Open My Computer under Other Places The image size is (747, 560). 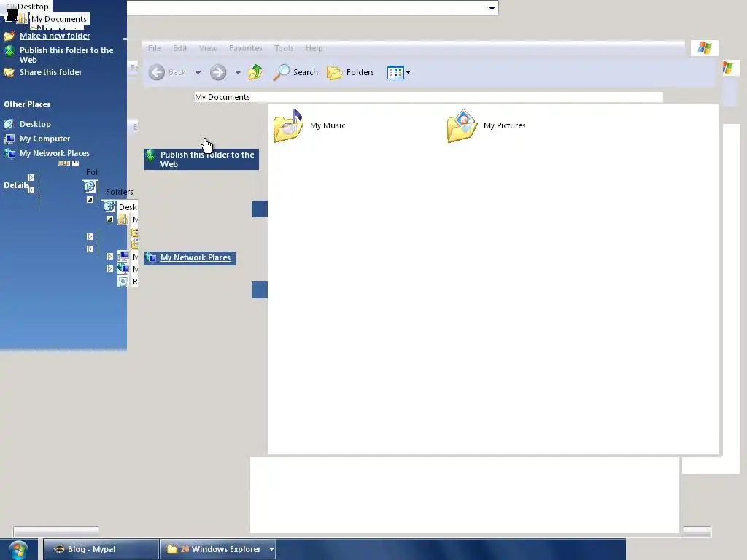[x=44, y=139]
